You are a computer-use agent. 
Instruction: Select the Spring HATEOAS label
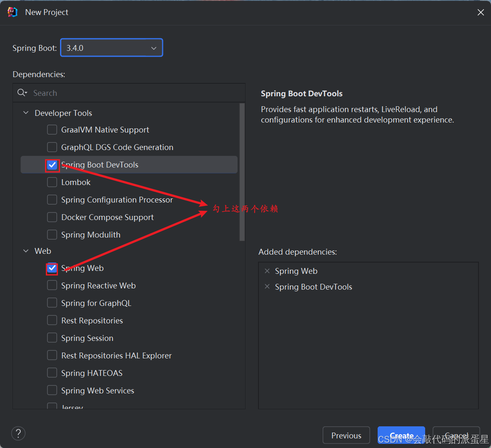tap(92, 373)
